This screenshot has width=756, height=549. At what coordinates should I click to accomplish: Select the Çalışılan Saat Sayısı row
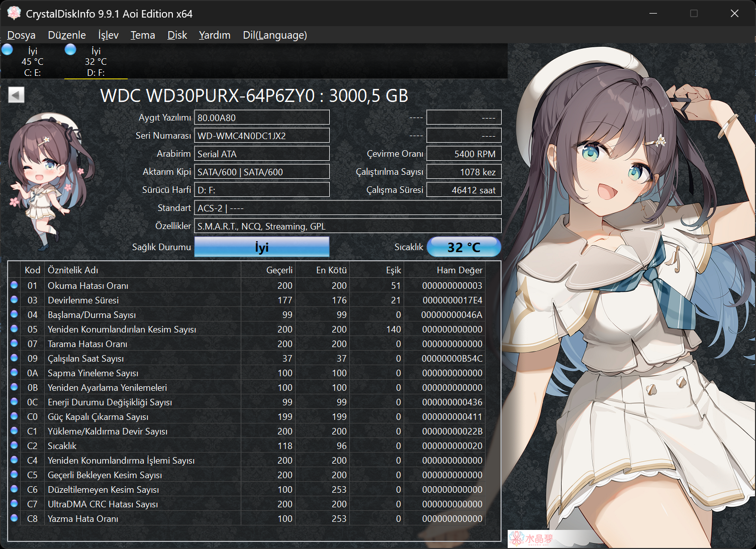[x=247, y=358]
